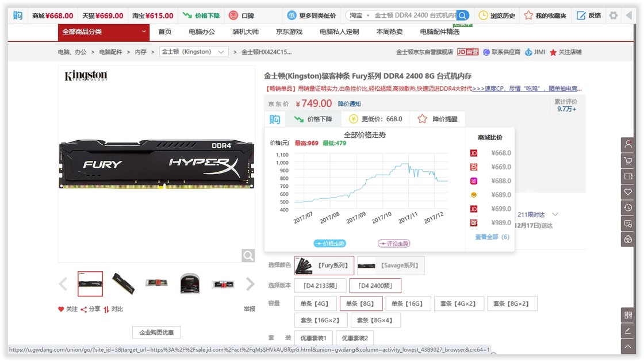The width and height of the screenshot is (644, 362).
Task: Click the 降价通知 link near price
Action: coord(350,104)
